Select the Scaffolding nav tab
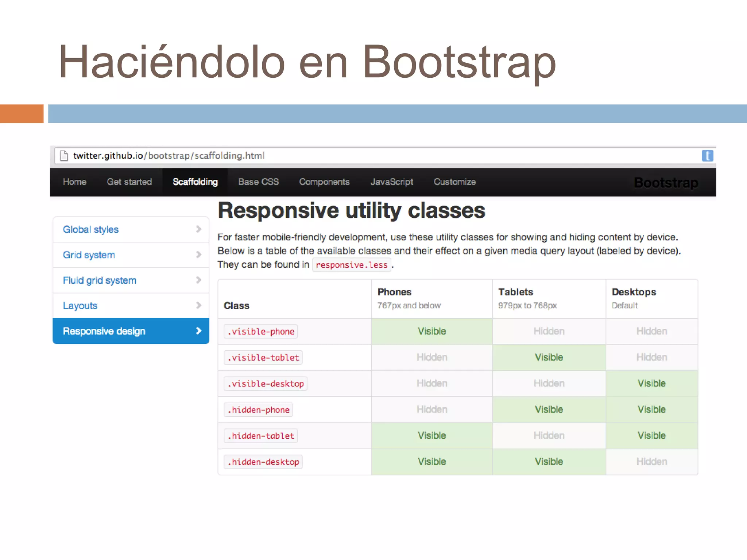This screenshot has width=747, height=560. pos(195,182)
